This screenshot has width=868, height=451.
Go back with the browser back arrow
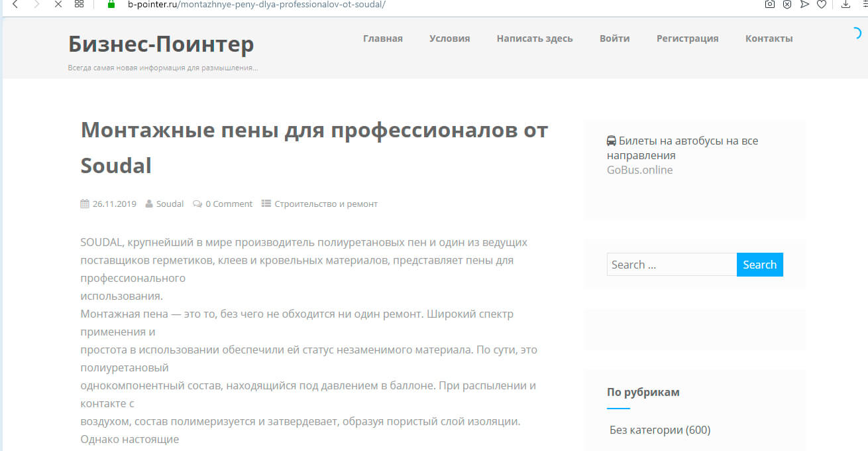[x=15, y=4]
